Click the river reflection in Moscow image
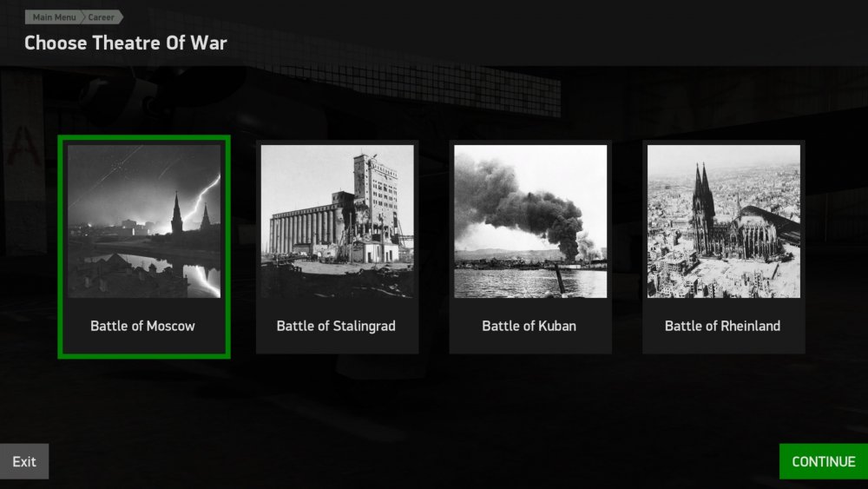Screen dimensions: 868x489 166,273
